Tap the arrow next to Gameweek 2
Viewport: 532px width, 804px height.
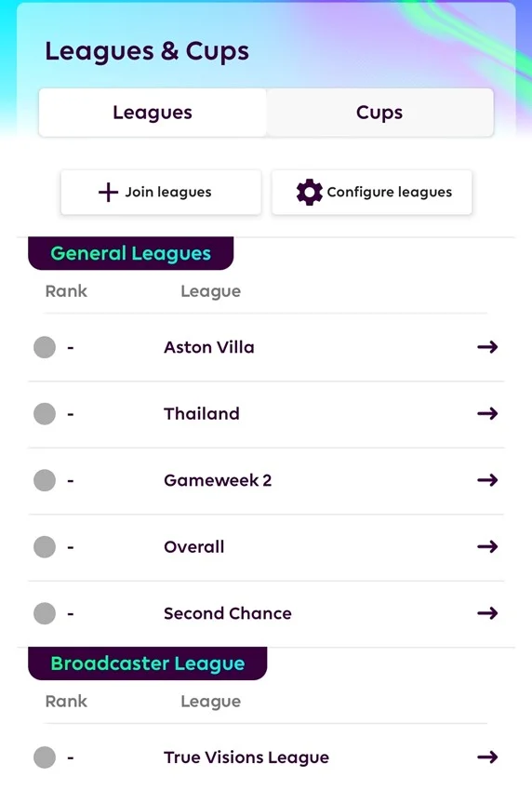pyautogui.click(x=487, y=480)
